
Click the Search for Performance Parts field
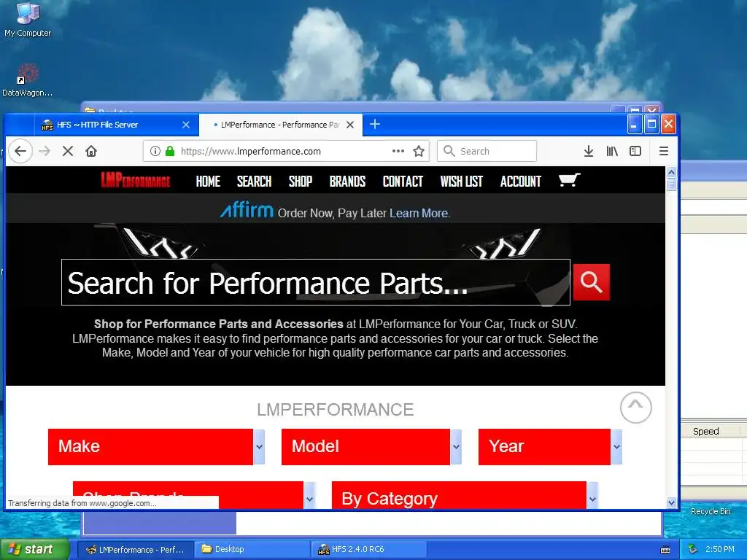315,282
